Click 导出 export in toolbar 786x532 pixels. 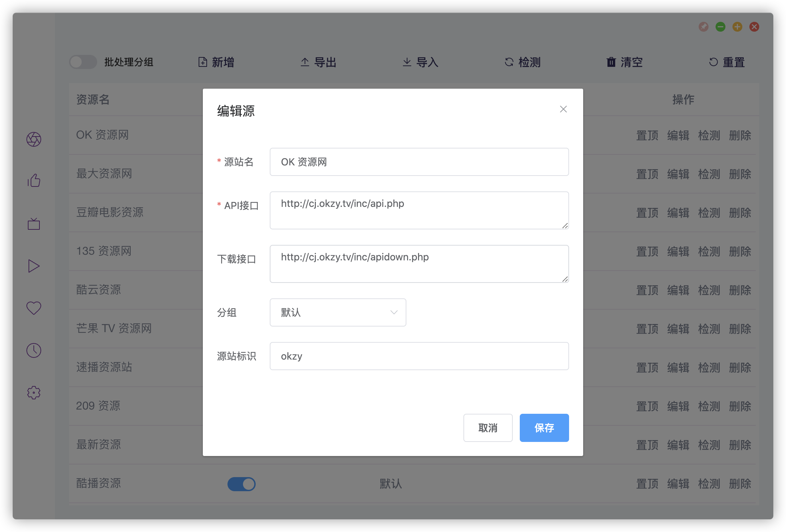318,62
